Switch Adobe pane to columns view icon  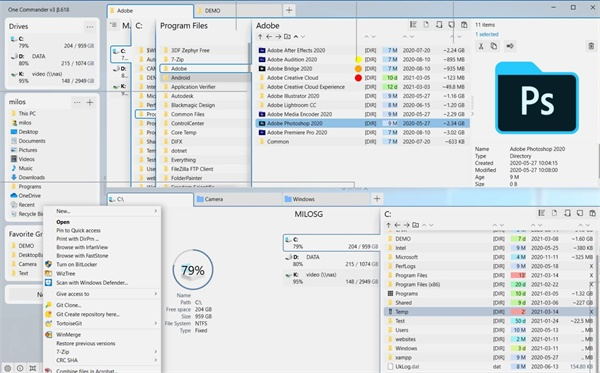(413, 25)
